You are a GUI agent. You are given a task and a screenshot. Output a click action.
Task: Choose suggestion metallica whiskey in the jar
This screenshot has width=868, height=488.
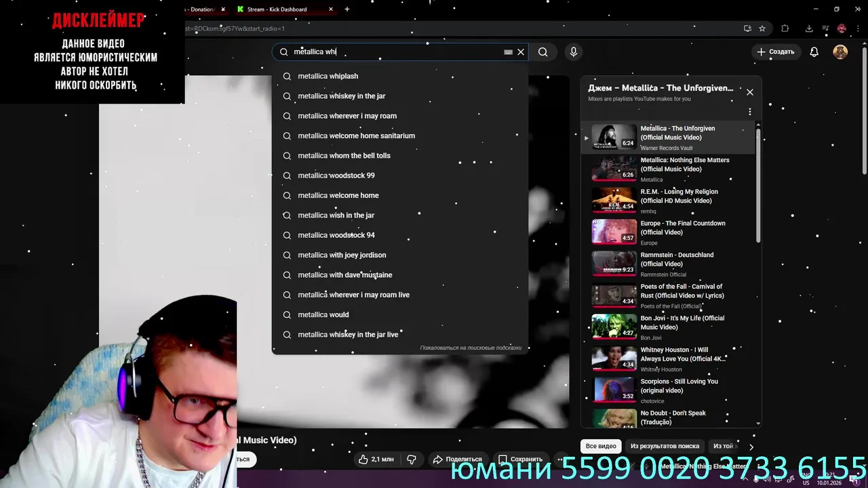tap(400, 96)
